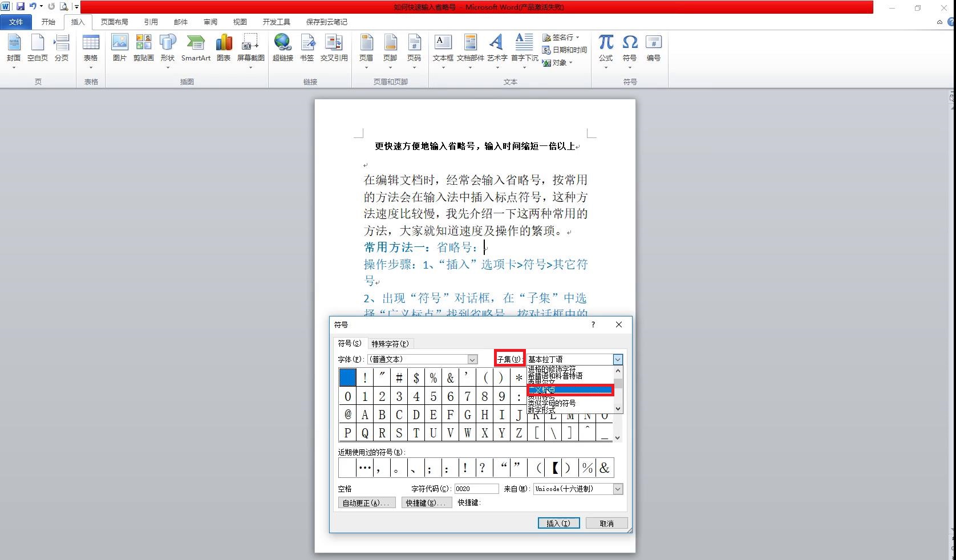Click the Word application icon in title bar
This screenshot has height=560, width=956.
point(6,6)
